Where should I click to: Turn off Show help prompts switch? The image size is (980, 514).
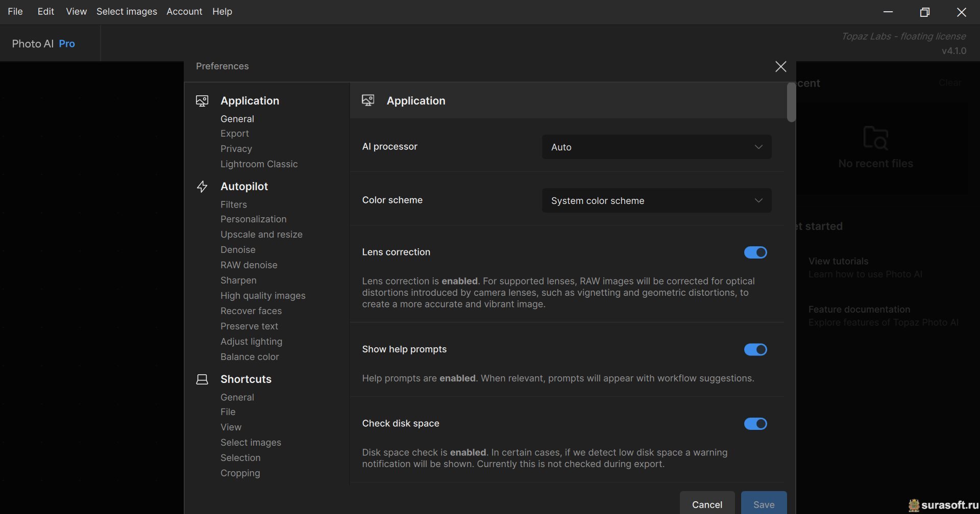[x=755, y=350]
